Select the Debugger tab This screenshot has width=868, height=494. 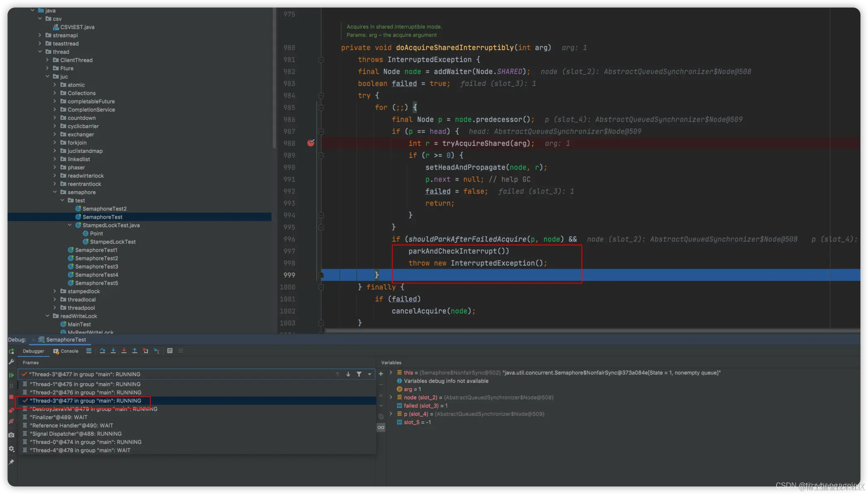click(x=33, y=351)
